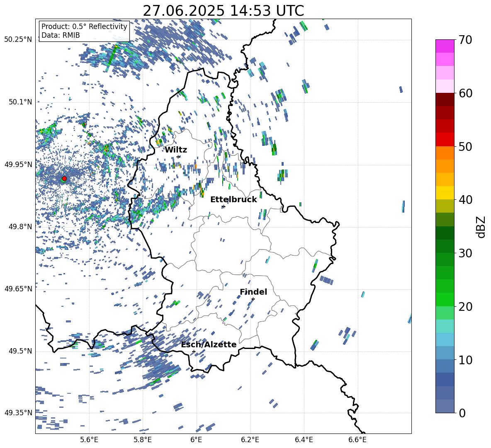Click the title 27.06.2025 14:53 UTC
491x448 pixels.
[224, 11]
